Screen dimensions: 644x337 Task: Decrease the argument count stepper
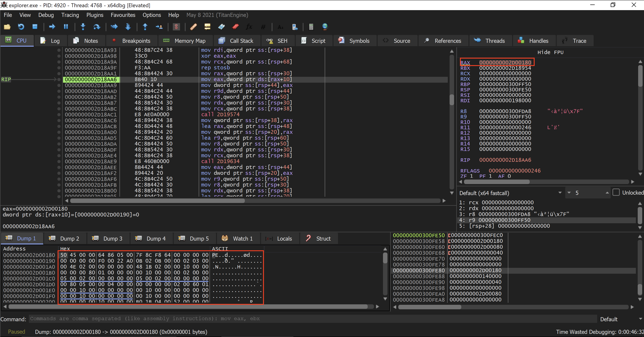click(x=569, y=193)
